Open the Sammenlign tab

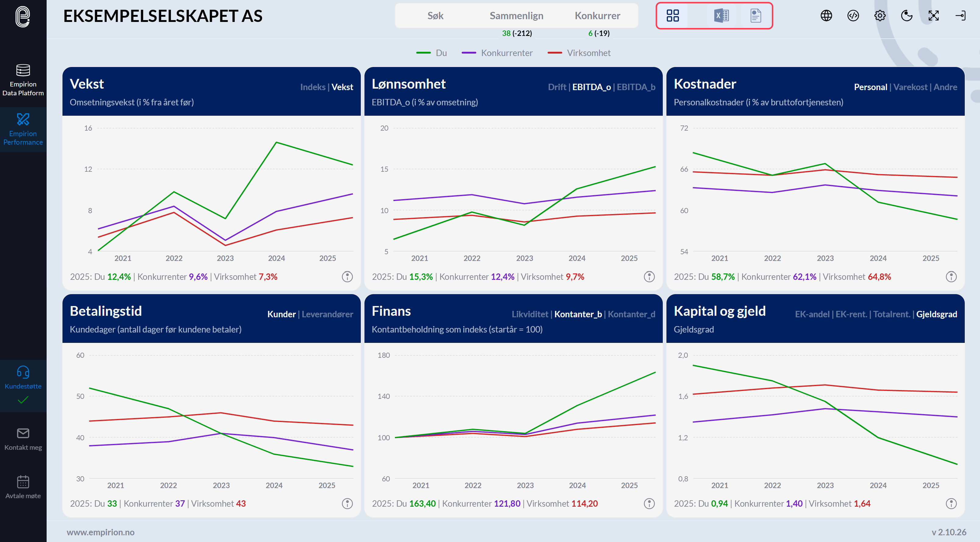pyautogui.click(x=516, y=16)
